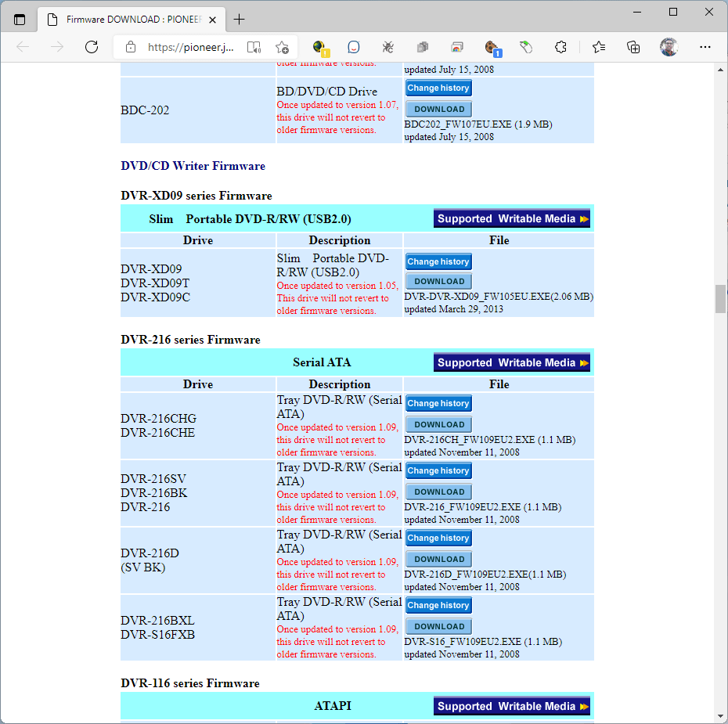This screenshot has width=728, height=724.
Task: Open the Collections icon
Action: click(633, 47)
